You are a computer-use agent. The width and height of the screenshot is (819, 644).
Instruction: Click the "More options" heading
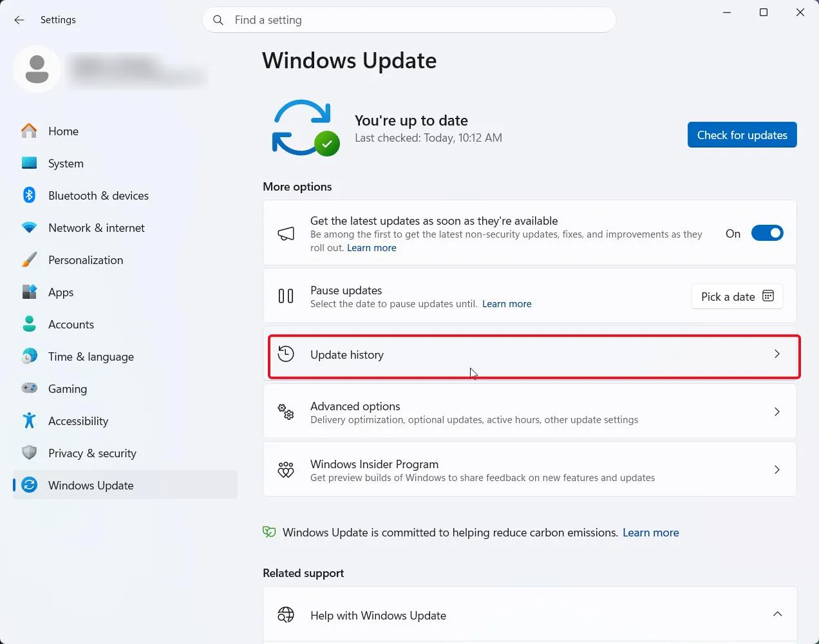click(x=297, y=187)
